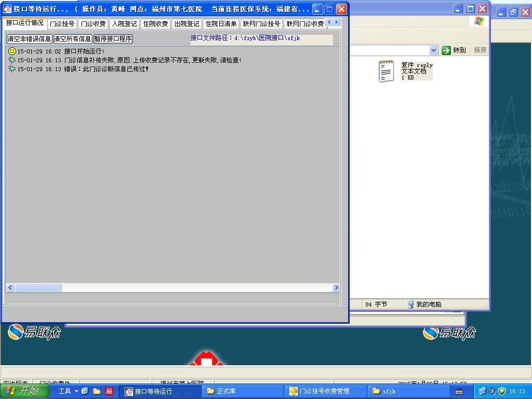
Task: Minimize the Explorer folder window
Action: 458,8
